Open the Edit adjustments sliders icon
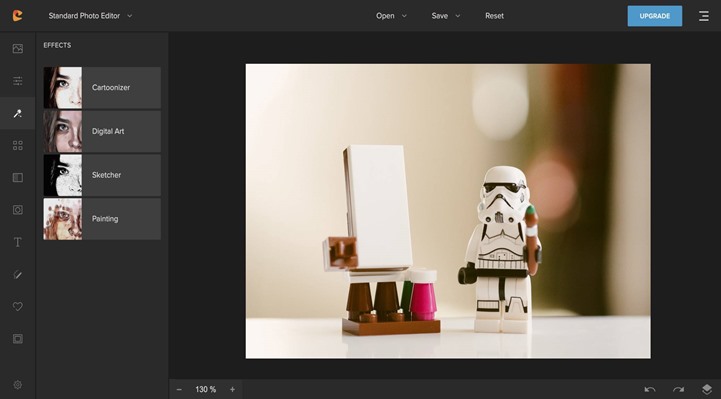This screenshot has height=399, width=721. point(17,81)
